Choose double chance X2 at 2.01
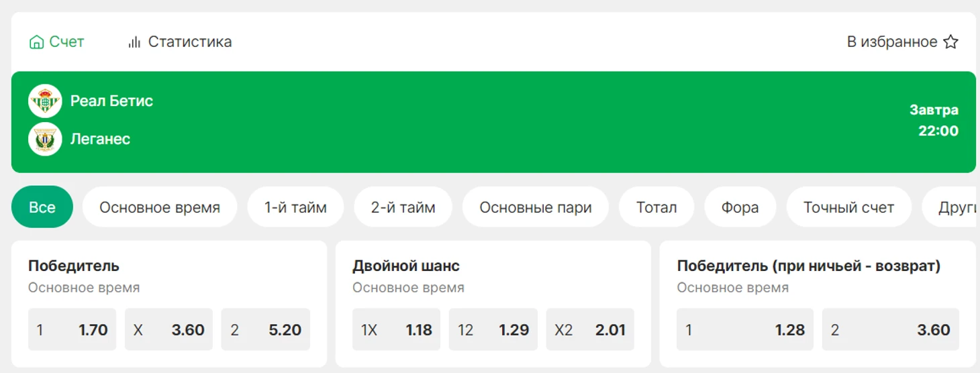980x373 pixels. click(590, 329)
